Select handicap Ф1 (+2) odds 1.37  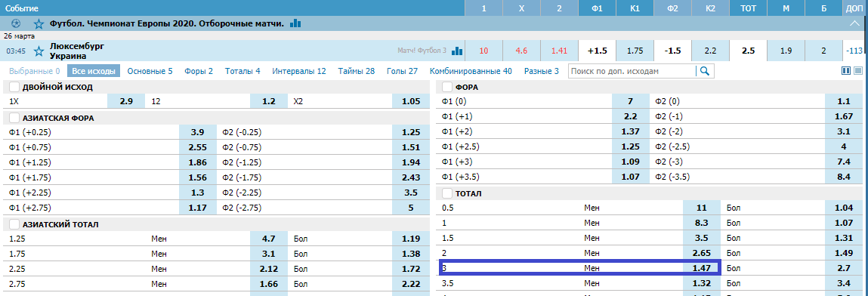tap(631, 131)
